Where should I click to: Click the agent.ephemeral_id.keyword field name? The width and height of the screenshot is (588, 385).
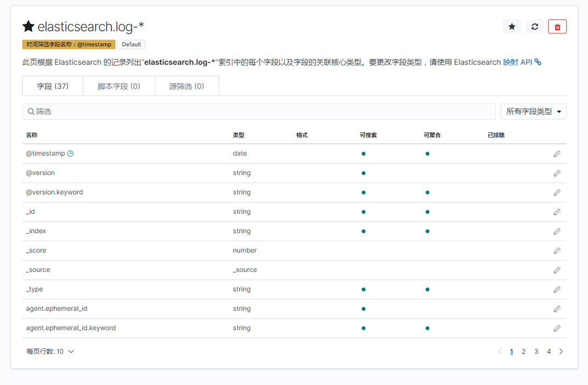coord(71,328)
